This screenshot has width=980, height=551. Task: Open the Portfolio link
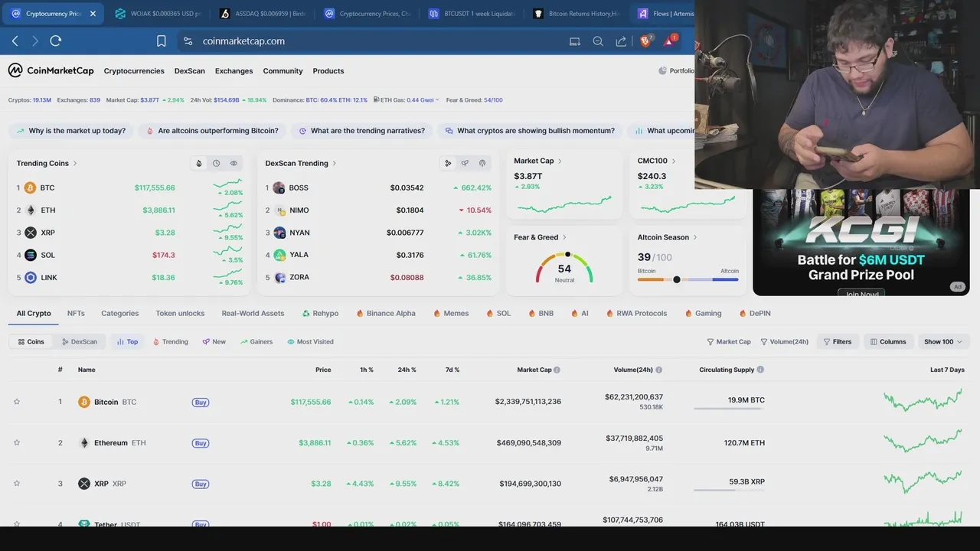coord(676,71)
